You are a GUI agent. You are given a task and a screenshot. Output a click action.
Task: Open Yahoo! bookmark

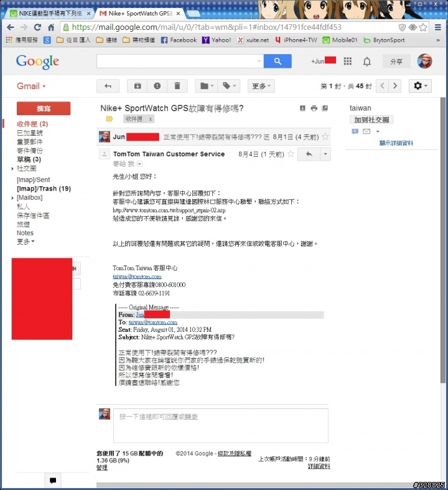pyautogui.click(x=217, y=40)
